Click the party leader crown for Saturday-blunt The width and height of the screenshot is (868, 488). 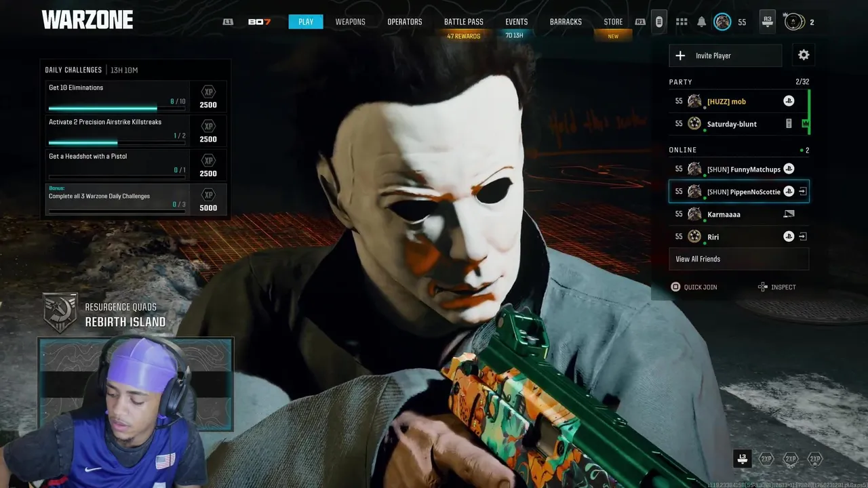805,124
